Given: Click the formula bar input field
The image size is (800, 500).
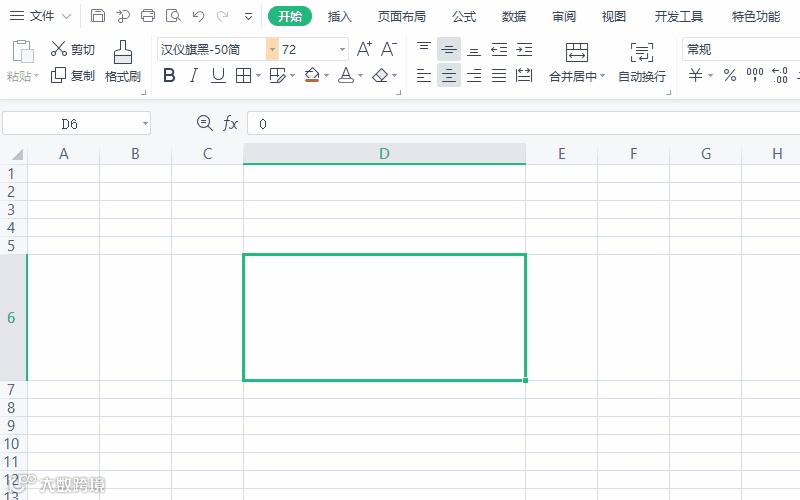Looking at the screenshot, I should [x=523, y=123].
